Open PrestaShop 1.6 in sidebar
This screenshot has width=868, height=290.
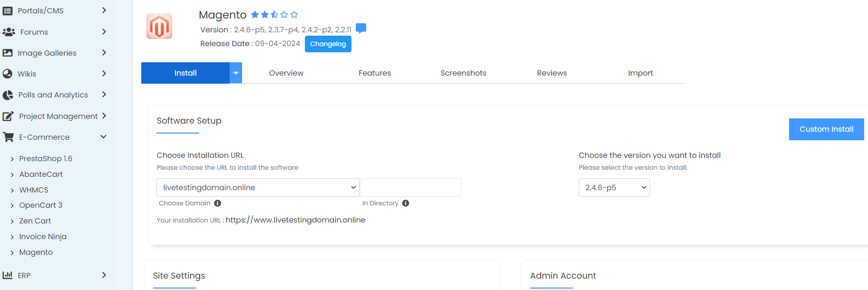[x=46, y=159]
